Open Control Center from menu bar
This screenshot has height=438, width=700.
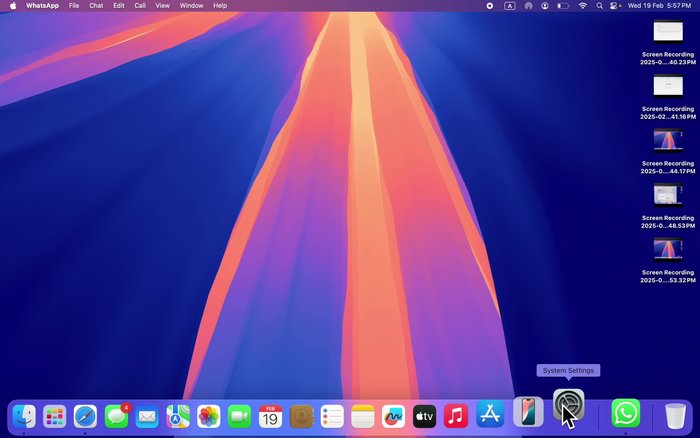612,6
